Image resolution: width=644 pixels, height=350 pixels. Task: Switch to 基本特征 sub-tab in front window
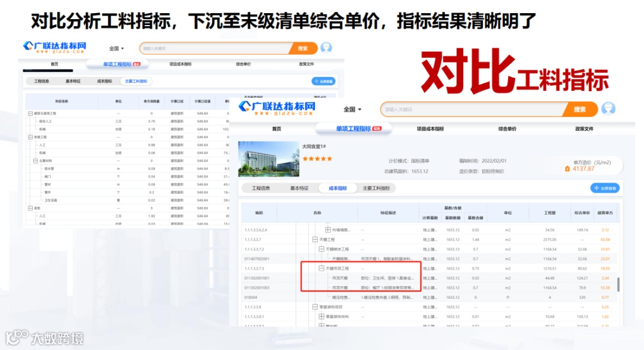(x=299, y=188)
